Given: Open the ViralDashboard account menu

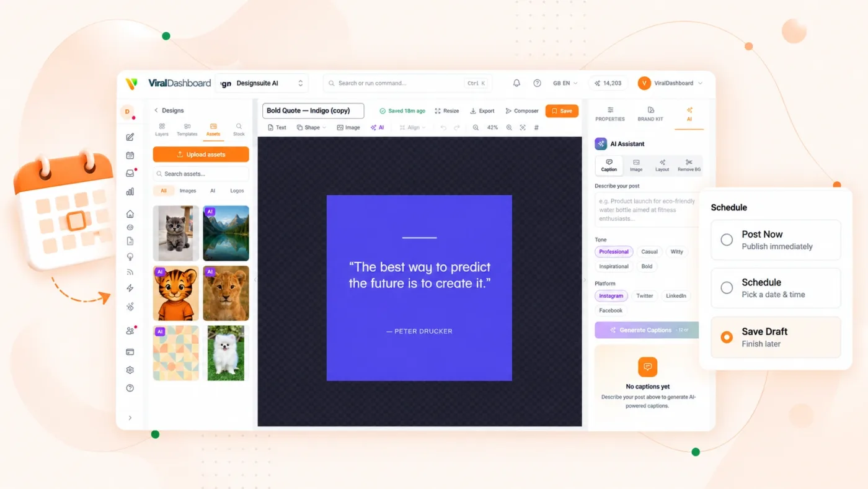Looking at the screenshot, I should point(670,83).
